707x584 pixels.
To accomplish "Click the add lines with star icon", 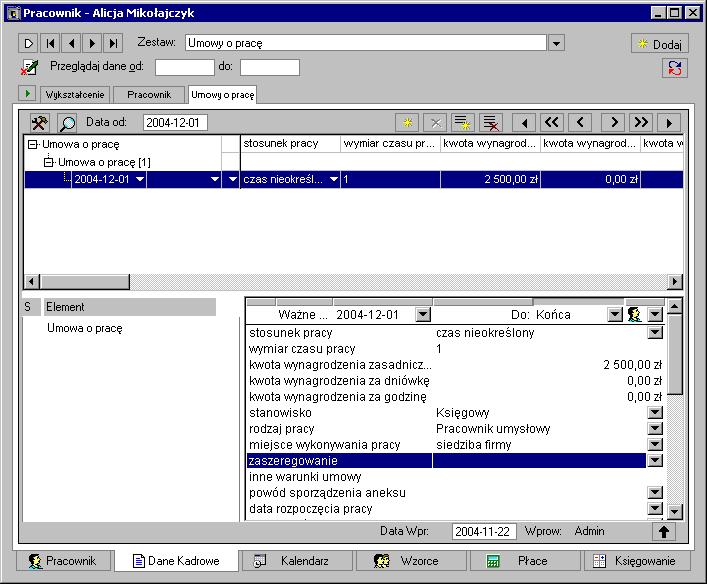I will point(463,123).
